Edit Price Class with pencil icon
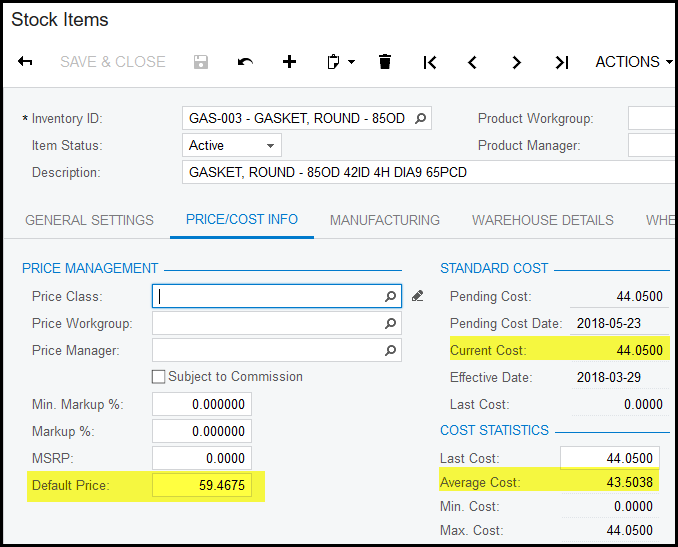The width and height of the screenshot is (678, 547). pos(418,296)
